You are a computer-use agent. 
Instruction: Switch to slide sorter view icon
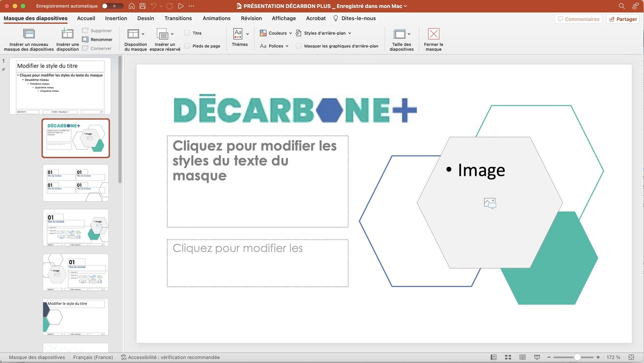[x=508, y=357]
